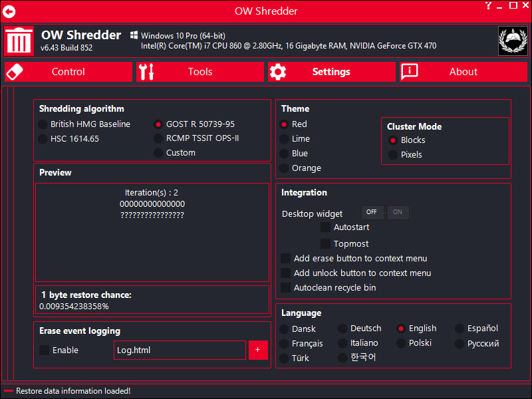Screen dimensions: 532x399
Task: Click the laurel wreath emblem icon
Action: (x=513, y=41)
